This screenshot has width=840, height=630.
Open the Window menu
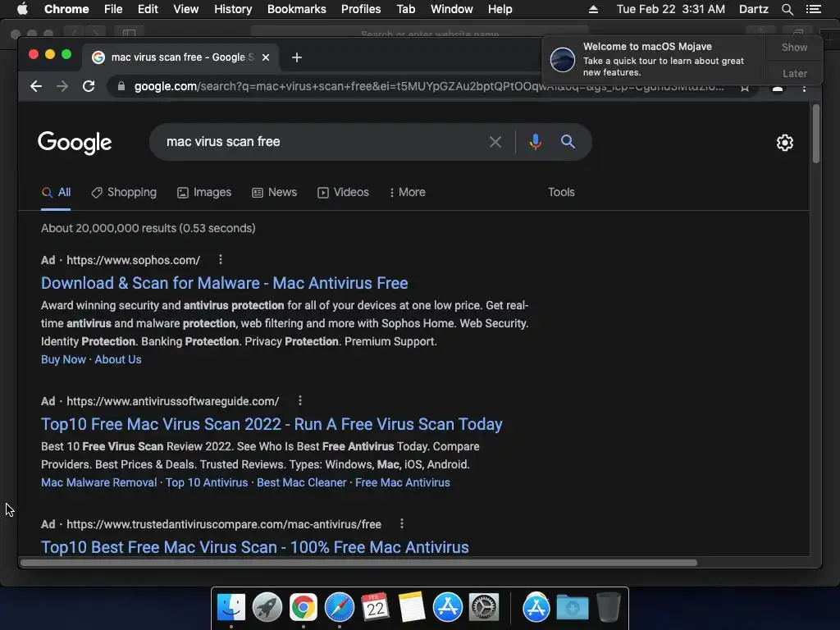(x=452, y=9)
